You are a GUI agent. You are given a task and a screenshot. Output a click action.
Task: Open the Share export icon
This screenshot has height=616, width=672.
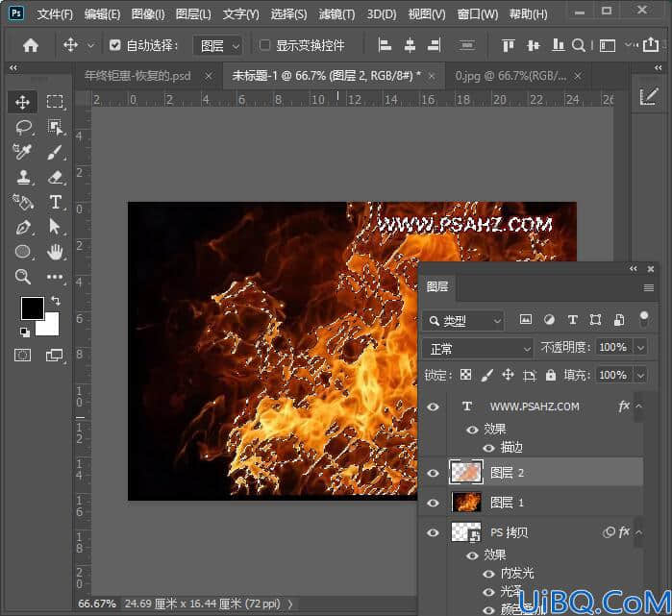coord(651,44)
